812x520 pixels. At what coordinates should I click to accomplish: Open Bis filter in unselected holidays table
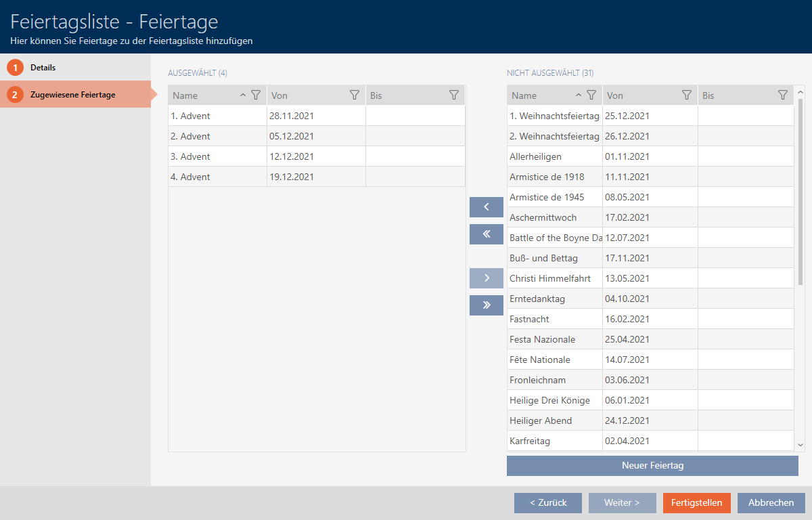tap(783, 95)
